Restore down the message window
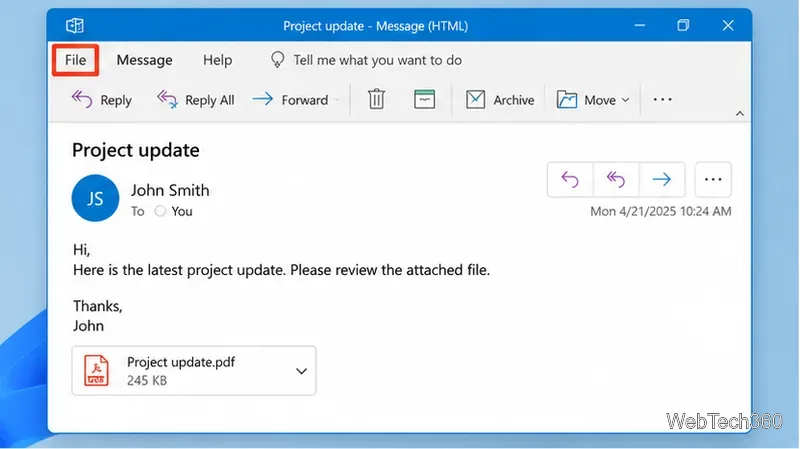Viewport: 800px width, 449px height. pyautogui.click(x=683, y=25)
